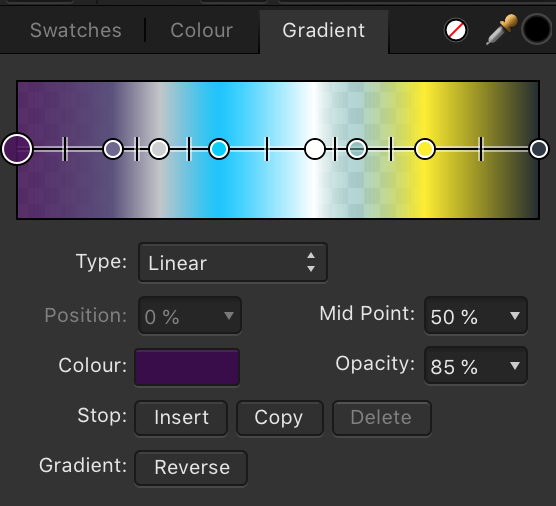
Task: Reverse the gradient
Action: pyautogui.click(x=191, y=468)
